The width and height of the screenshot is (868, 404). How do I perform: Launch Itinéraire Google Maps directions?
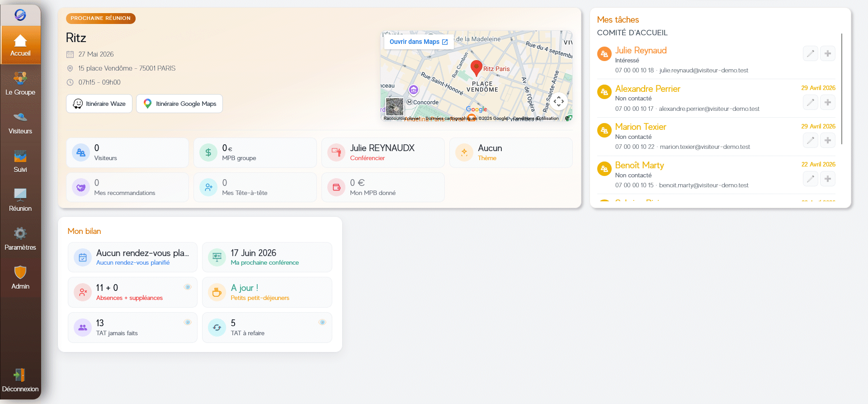179,104
